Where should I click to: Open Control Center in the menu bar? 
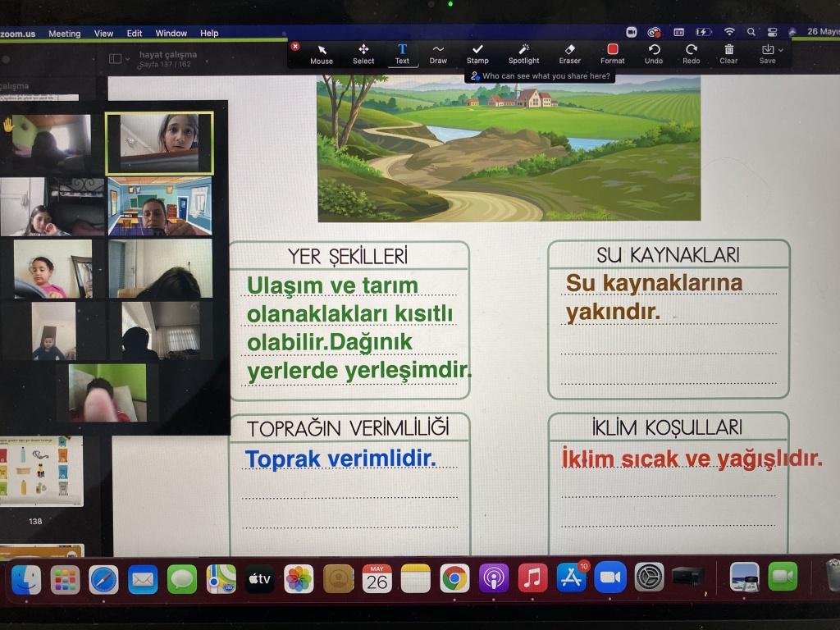(x=772, y=32)
